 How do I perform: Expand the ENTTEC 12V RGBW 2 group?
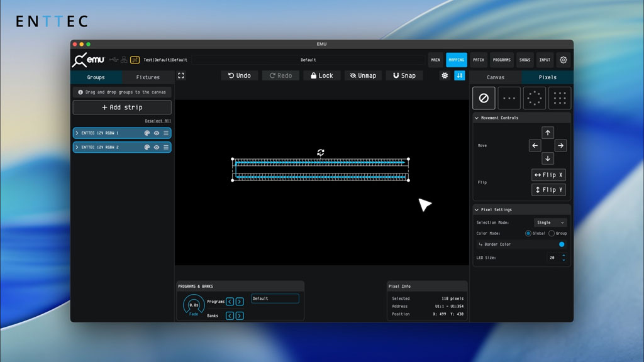(77, 147)
